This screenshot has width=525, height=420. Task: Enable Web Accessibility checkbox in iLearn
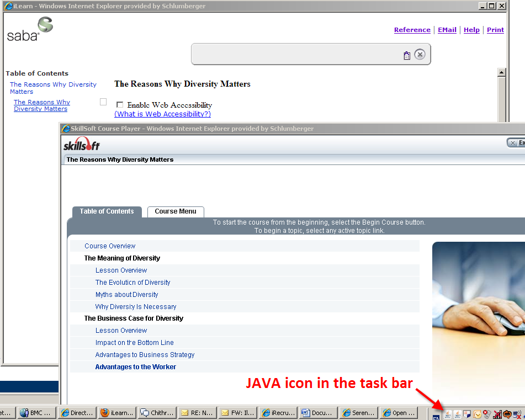pyautogui.click(x=120, y=105)
